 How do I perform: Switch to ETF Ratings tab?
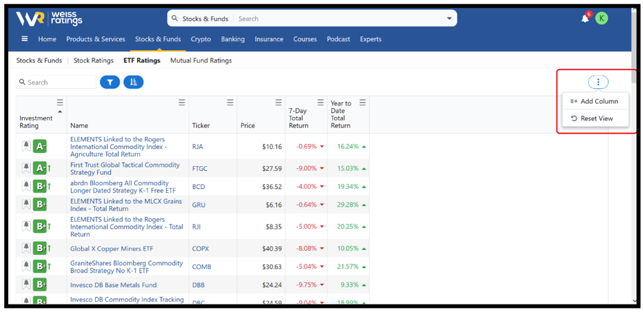coord(142,61)
